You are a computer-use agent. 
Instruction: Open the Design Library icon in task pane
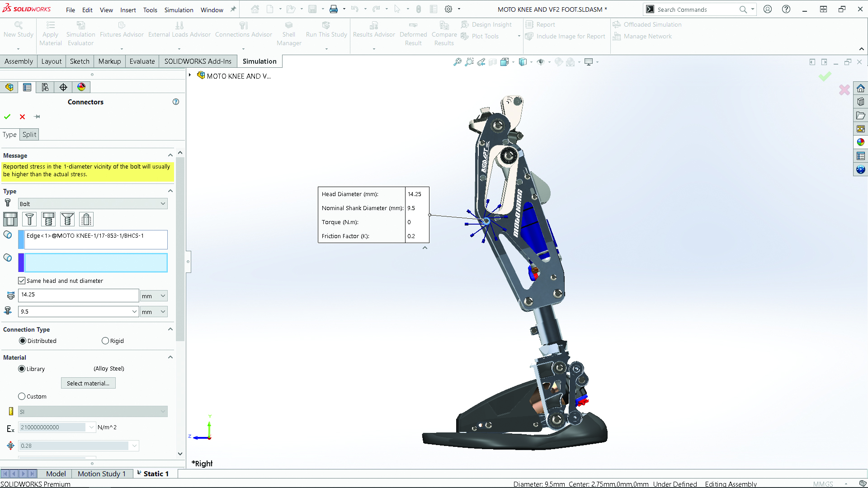[x=861, y=102]
